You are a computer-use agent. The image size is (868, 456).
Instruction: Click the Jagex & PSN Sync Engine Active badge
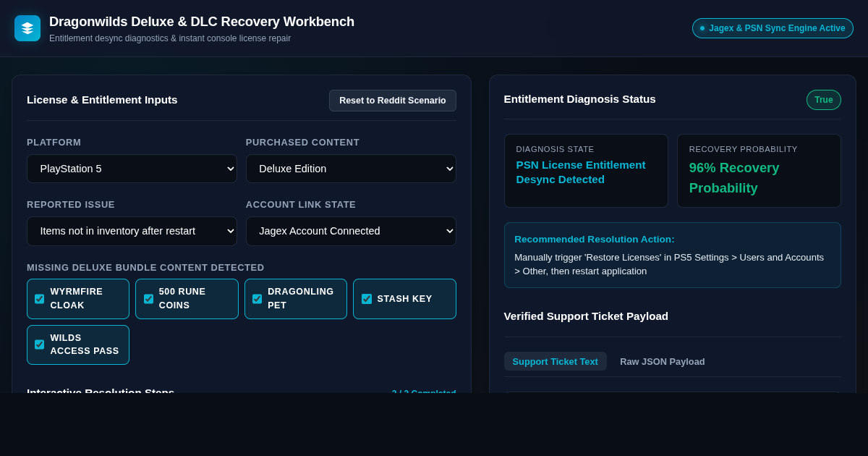773,28
